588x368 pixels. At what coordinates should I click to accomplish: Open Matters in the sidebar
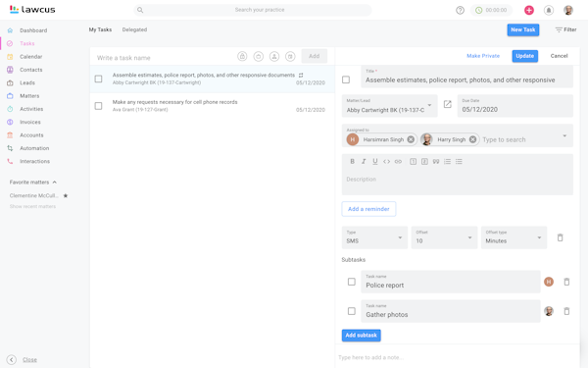[x=29, y=96]
